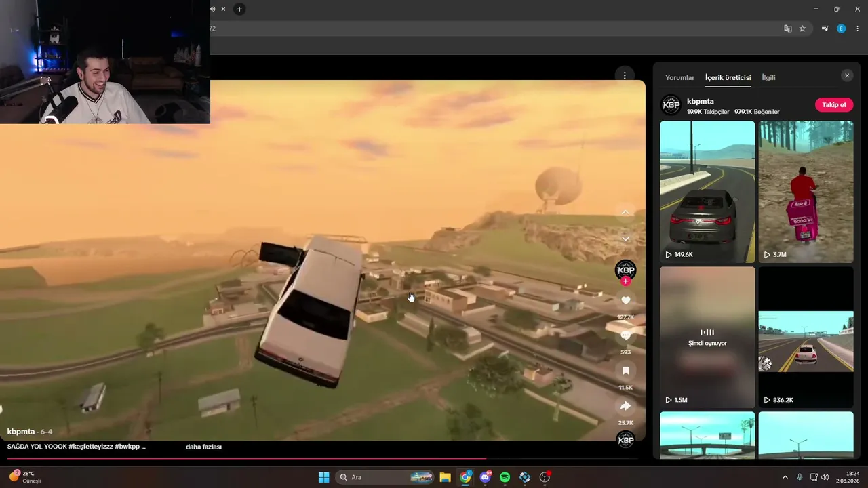
Task: Expand caption with daha fazlası
Action: coord(203,447)
